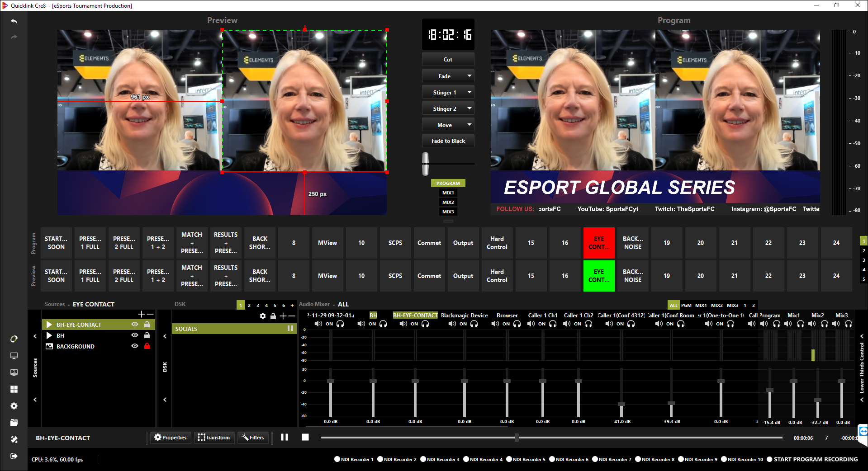
Task: Click the media playback position slider
Action: tap(517, 438)
